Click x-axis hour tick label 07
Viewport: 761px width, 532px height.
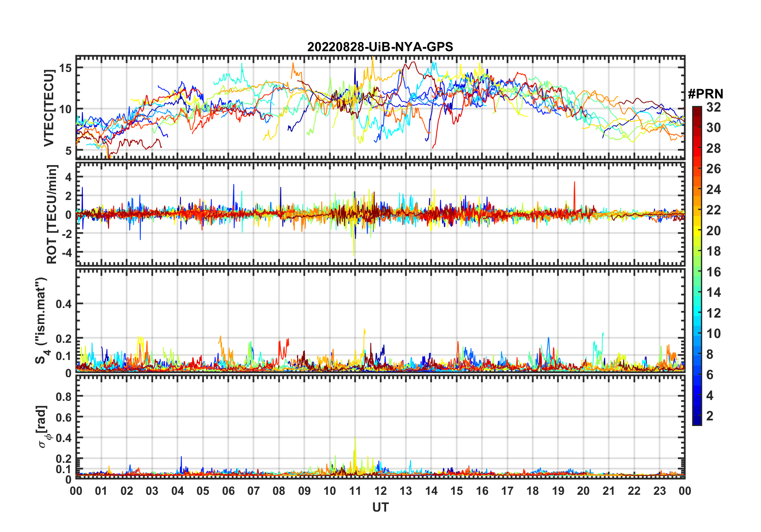click(254, 491)
